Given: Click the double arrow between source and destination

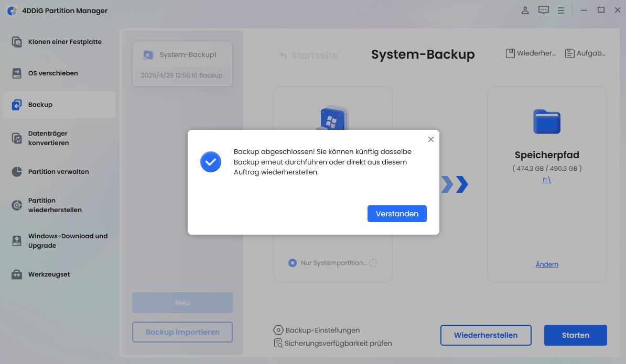Looking at the screenshot, I should pyautogui.click(x=455, y=184).
